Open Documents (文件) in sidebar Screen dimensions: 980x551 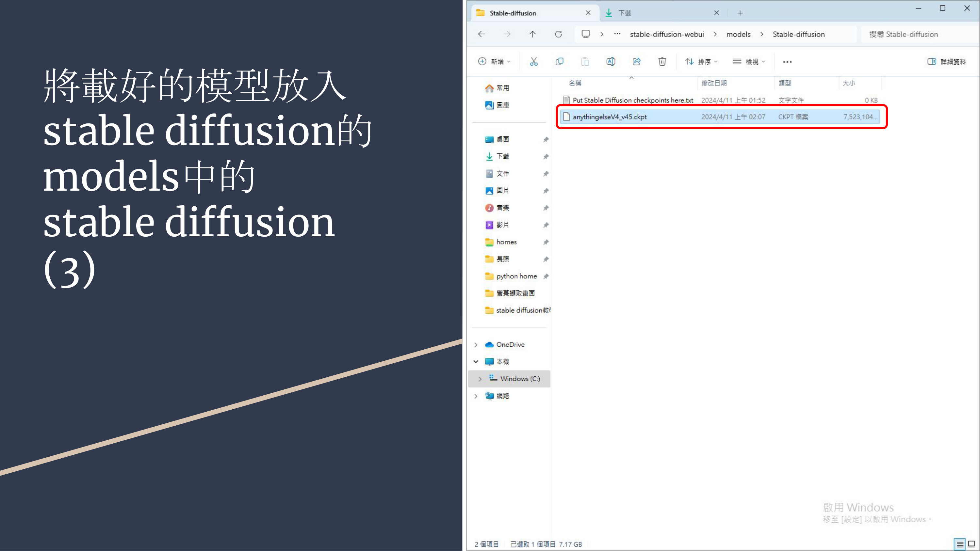click(497, 174)
